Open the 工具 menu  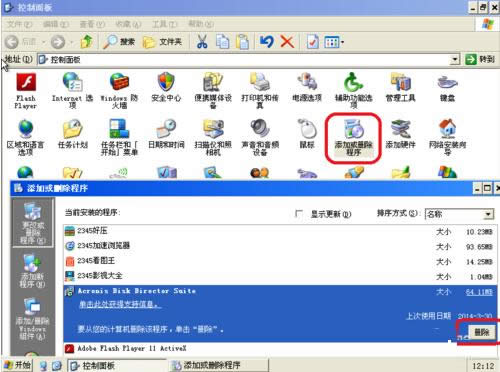coord(165,24)
